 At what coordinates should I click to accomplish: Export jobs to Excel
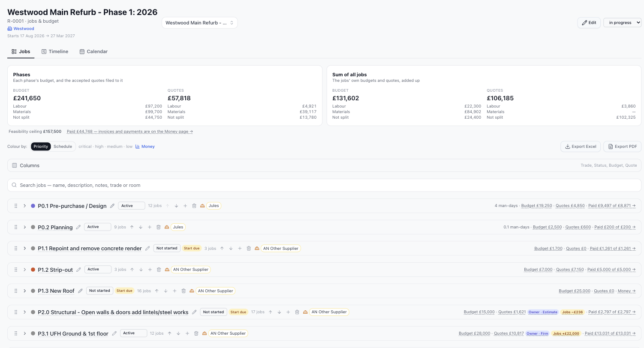point(581,147)
